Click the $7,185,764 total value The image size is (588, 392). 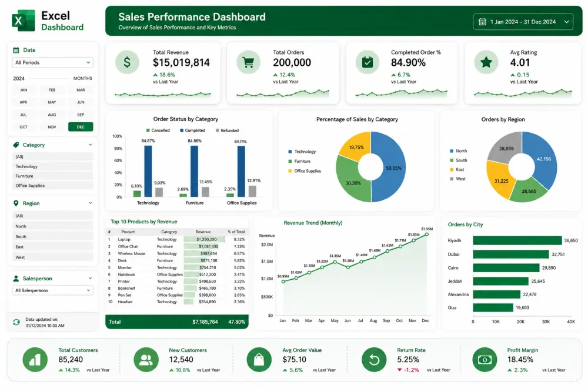tap(205, 322)
